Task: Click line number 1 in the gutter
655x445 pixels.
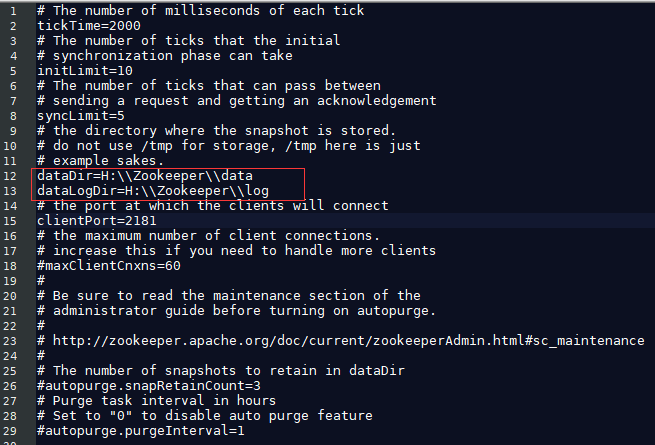Action: (13, 11)
